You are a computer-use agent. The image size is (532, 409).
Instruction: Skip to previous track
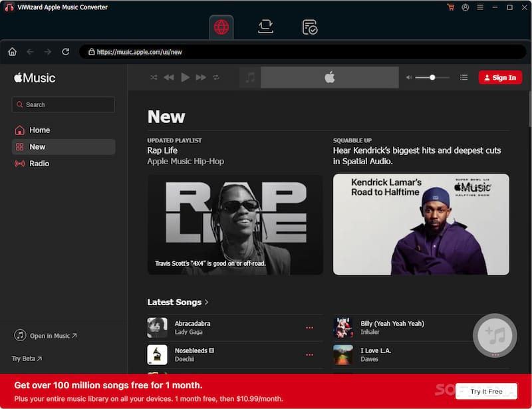point(169,77)
